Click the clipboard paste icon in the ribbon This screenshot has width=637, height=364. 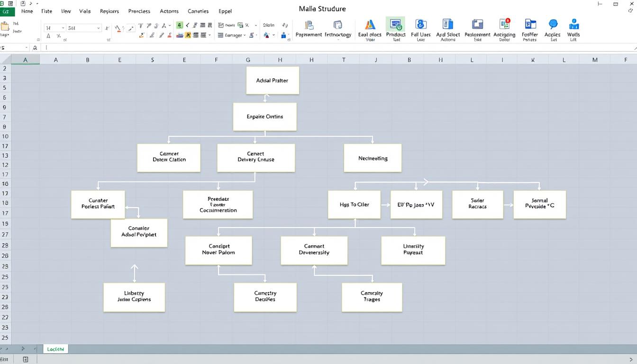pyautogui.click(x=5, y=26)
